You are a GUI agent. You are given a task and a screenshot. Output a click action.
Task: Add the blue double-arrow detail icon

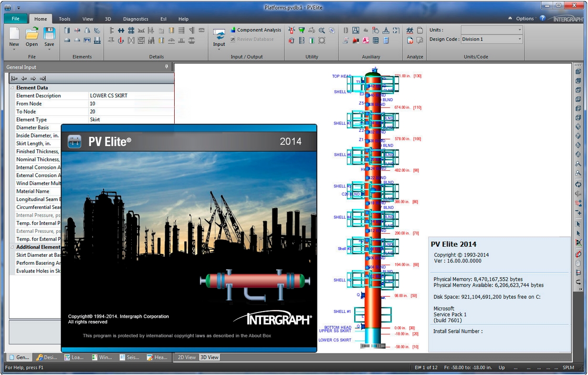click(x=121, y=30)
